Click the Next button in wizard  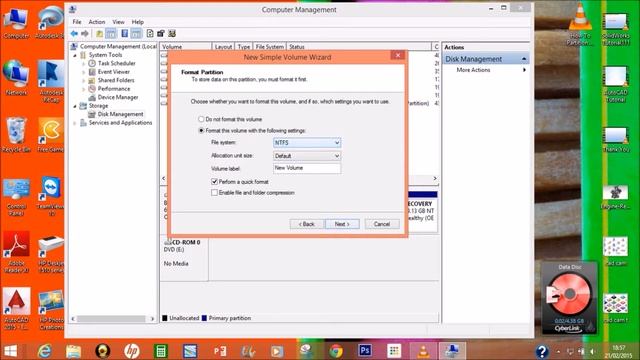tap(342, 224)
